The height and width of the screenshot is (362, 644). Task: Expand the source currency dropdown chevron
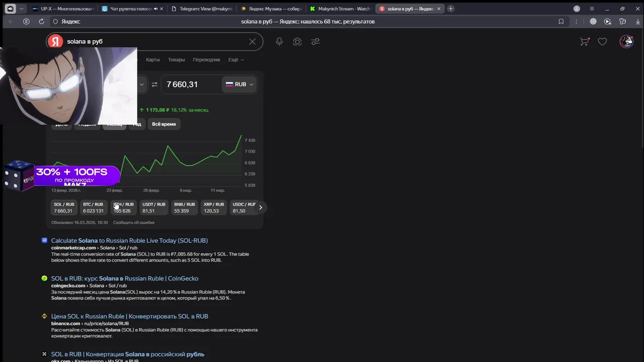141,84
